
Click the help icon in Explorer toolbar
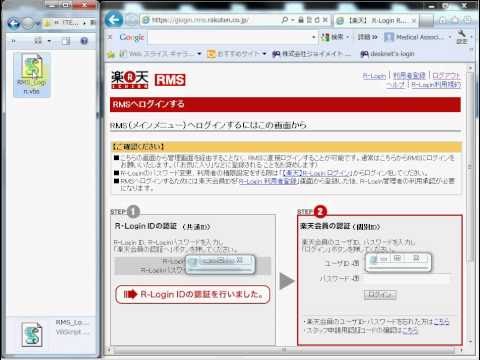pyautogui.click(x=84, y=41)
